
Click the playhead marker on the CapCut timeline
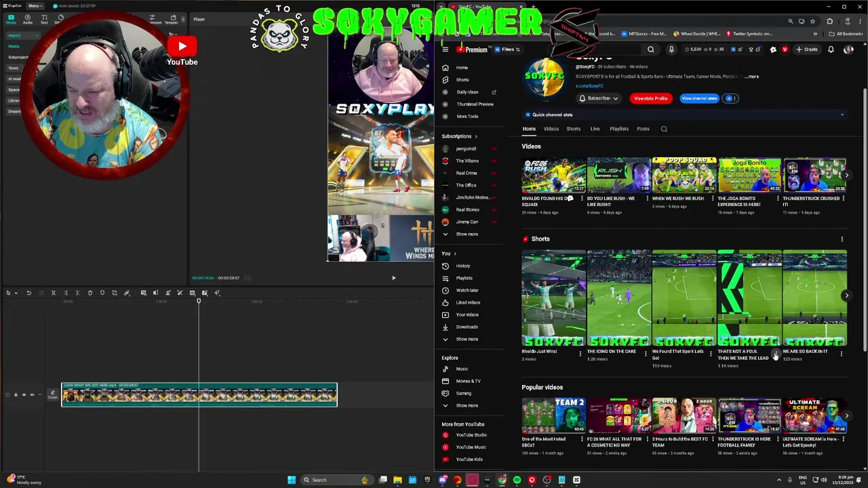click(199, 300)
